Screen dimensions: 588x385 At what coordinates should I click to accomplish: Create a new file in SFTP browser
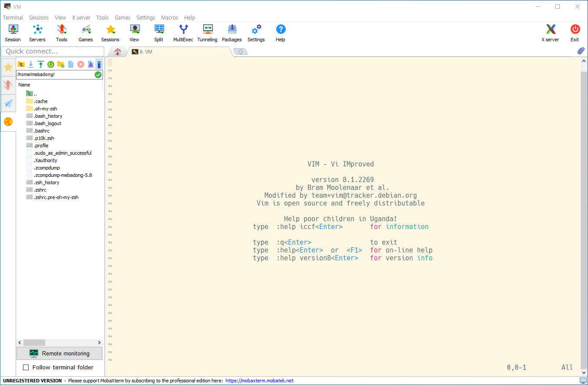[71, 64]
